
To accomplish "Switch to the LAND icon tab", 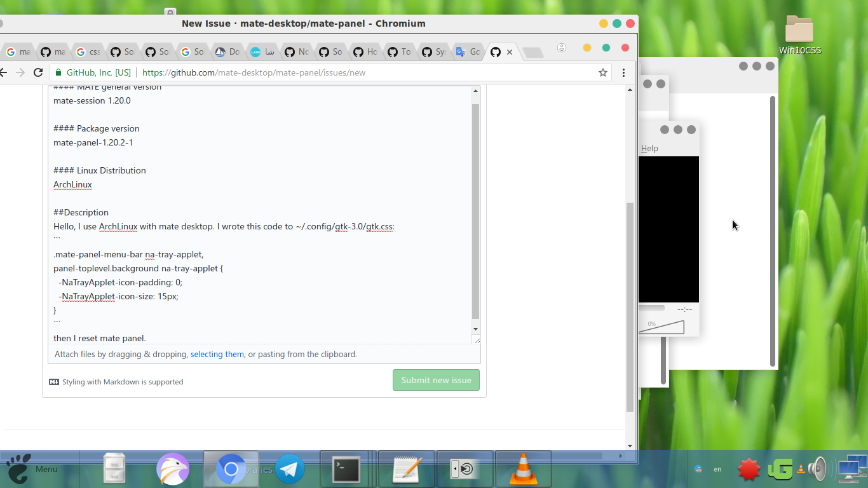I will [x=262, y=52].
